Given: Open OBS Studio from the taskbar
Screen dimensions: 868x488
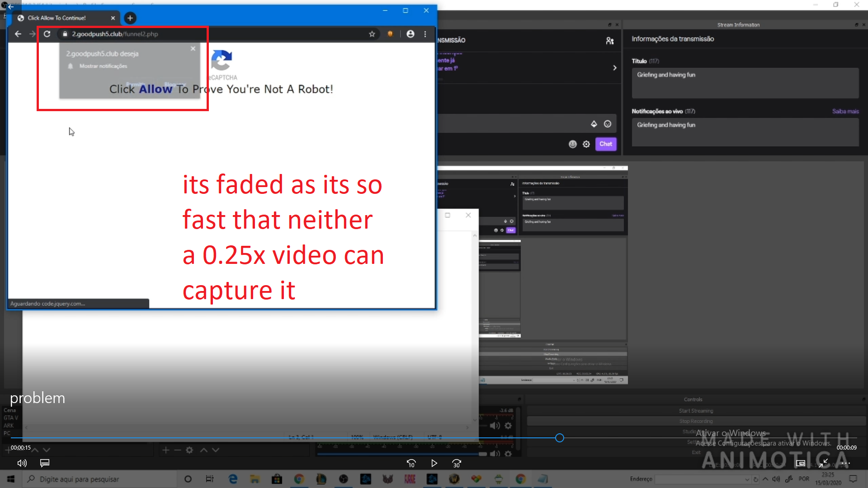Looking at the screenshot, I should pyautogui.click(x=344, y=479).
